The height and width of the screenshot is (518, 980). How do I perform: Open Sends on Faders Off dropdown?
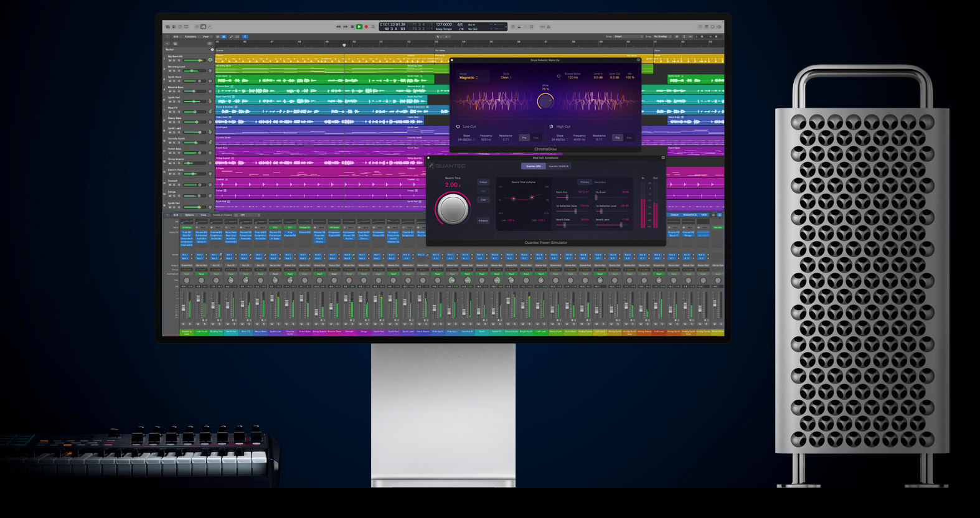(x=250, y=215)
